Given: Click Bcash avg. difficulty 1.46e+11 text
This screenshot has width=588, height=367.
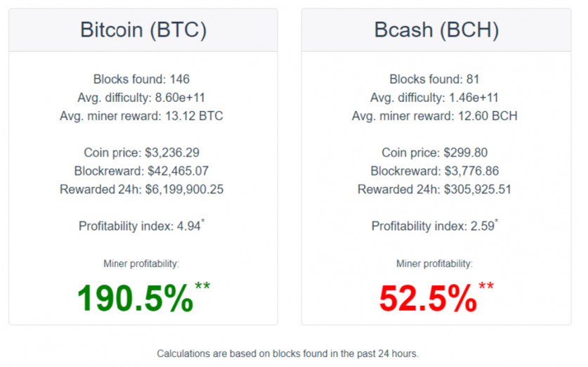Looking at the screenshot, I should coord(435,98).
